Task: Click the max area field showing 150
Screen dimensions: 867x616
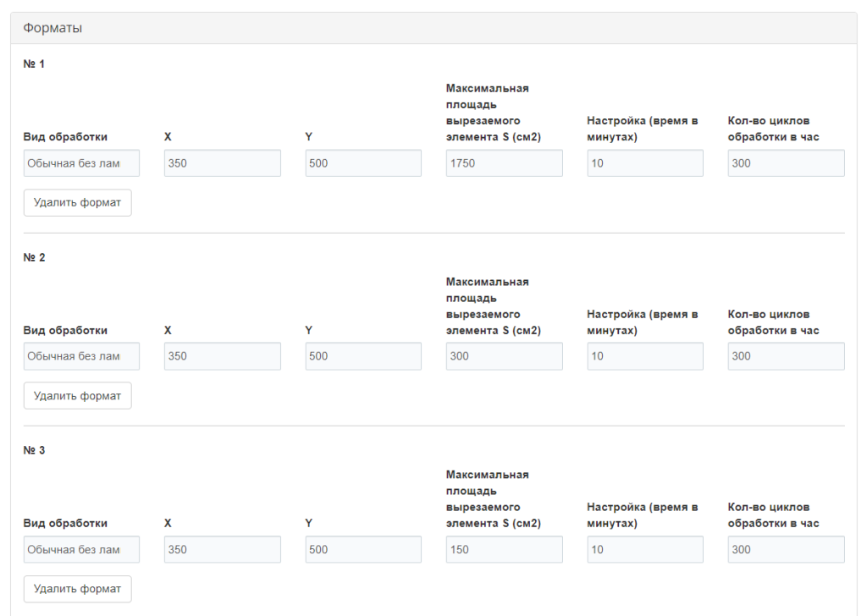Action: (504, 549)
